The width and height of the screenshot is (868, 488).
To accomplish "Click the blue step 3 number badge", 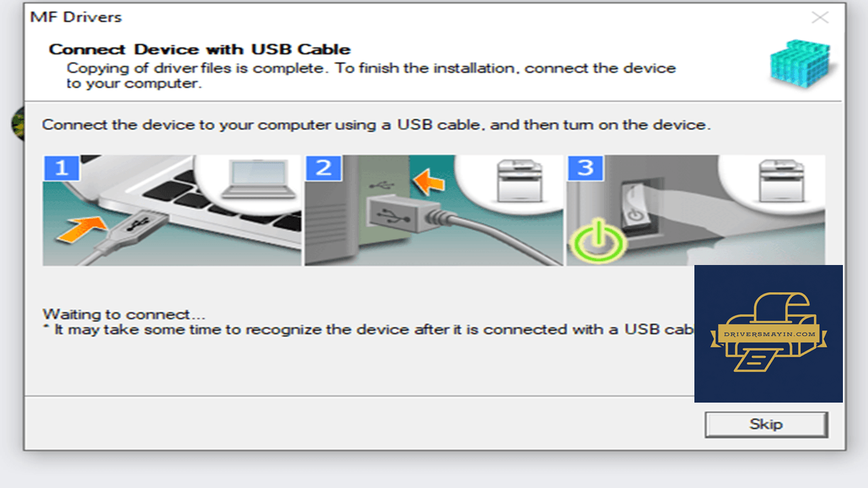I will click(585, 167).
